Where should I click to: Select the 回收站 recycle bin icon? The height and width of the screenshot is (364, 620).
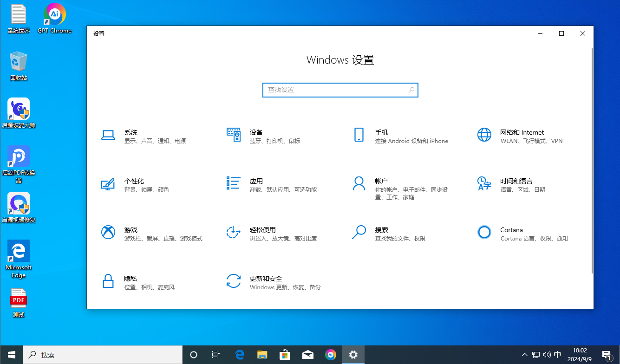tap(19, 66)
